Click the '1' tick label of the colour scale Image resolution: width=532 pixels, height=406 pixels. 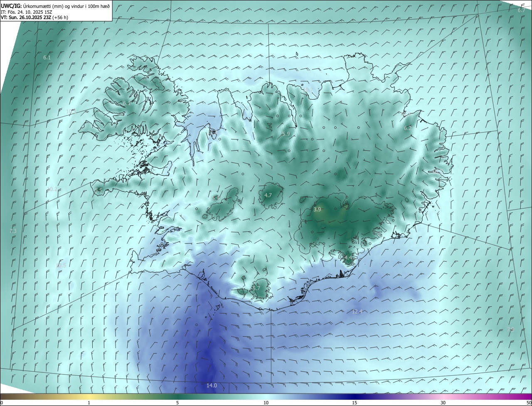point(89,403)
